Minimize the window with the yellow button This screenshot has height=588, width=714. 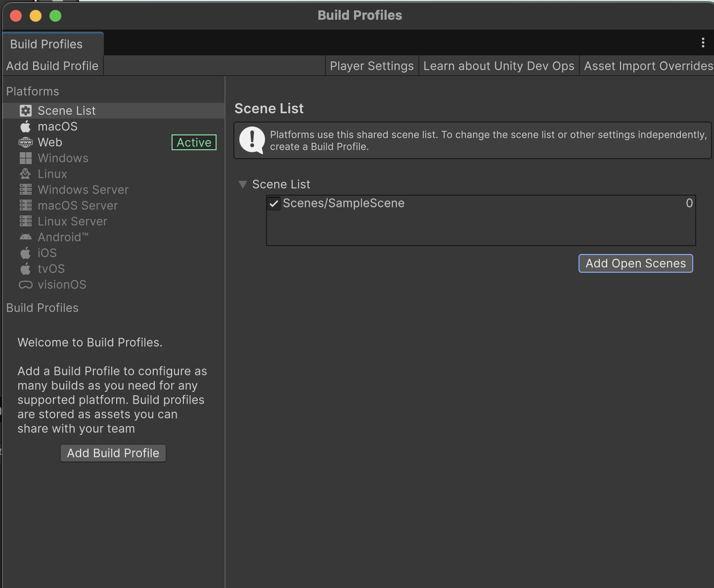[36, 16]
